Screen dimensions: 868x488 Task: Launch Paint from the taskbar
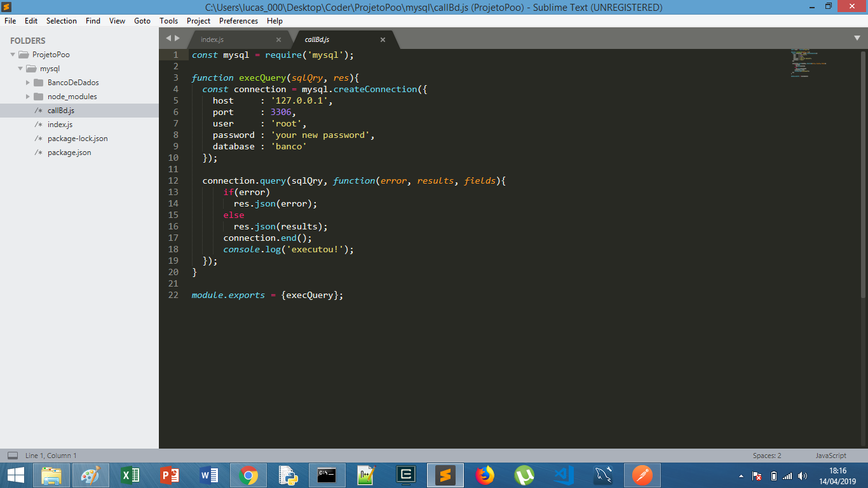coord(90,475)
